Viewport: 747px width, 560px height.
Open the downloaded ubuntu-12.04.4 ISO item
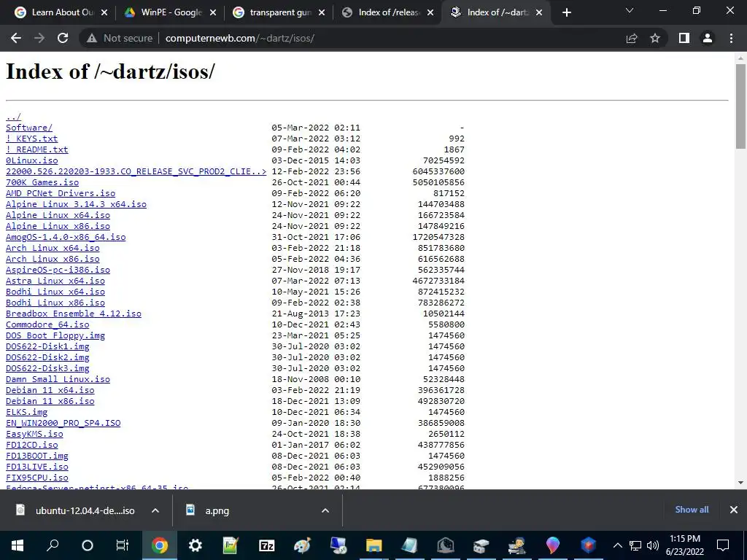point(76,510)
